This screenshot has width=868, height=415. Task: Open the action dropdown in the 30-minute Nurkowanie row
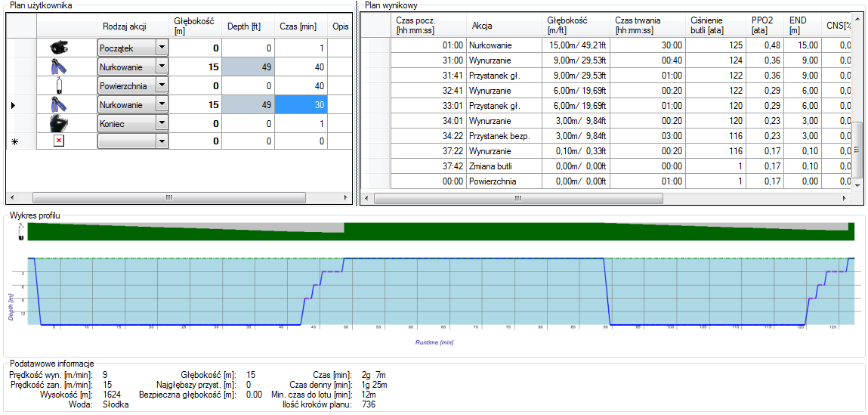coord(162,105)
